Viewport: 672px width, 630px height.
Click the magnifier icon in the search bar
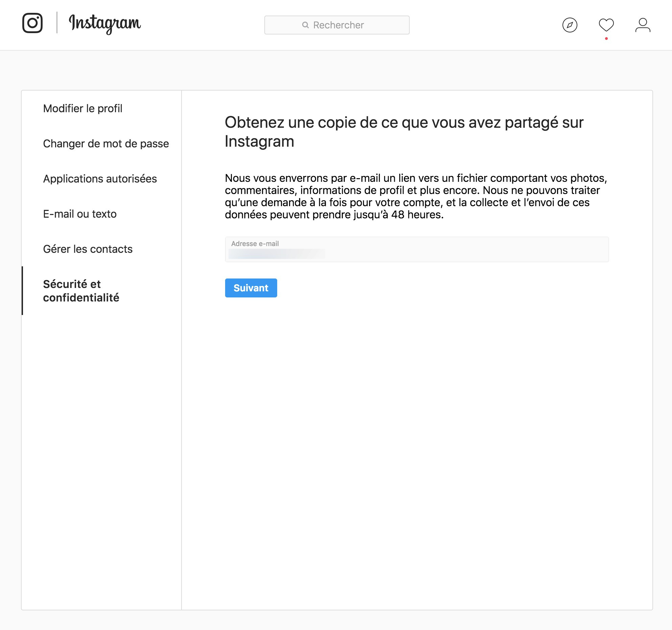click(305, 25)
